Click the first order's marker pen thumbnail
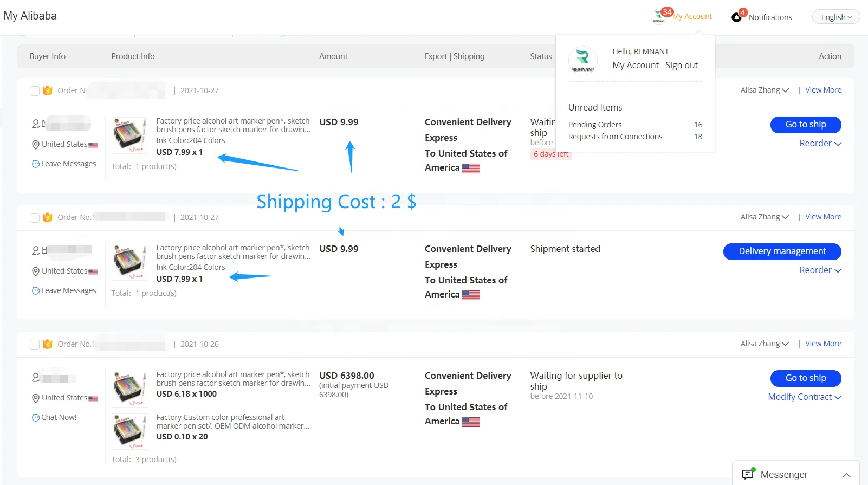Screen dimensions: 868x485 coord(129,135)
